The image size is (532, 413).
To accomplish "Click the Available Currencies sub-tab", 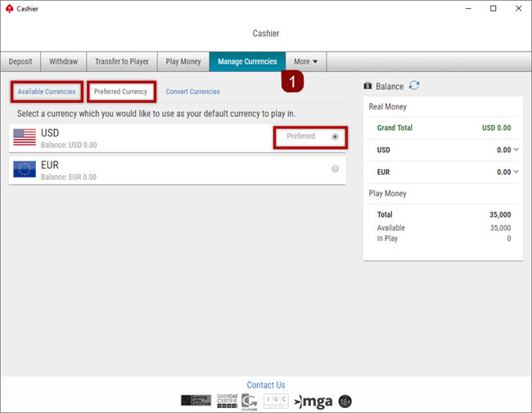I will tap(47, 92).
